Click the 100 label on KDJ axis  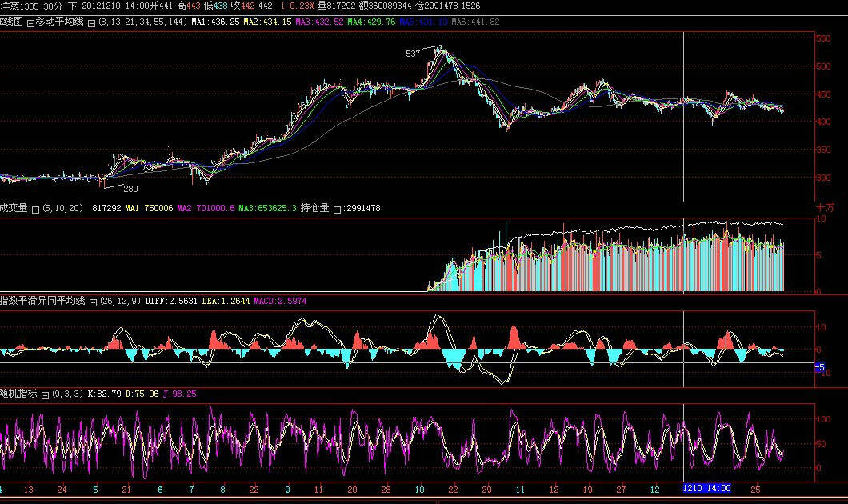(823, 420)
